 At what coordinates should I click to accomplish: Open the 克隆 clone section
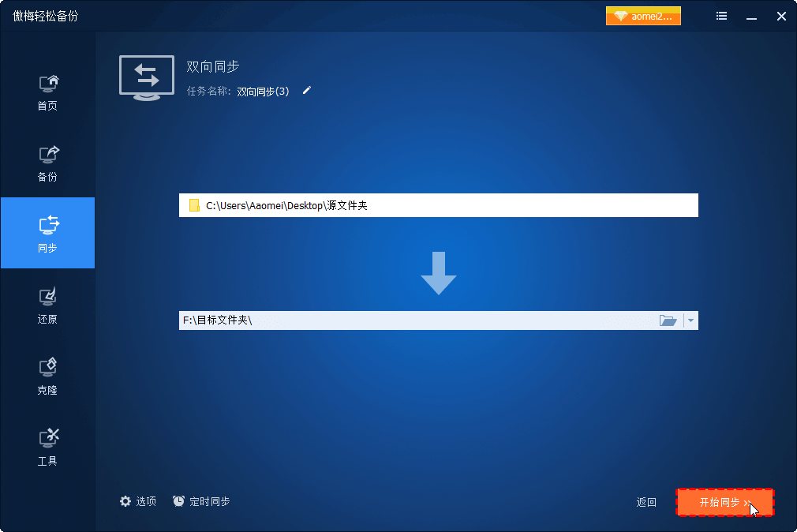tap(48, 377)
